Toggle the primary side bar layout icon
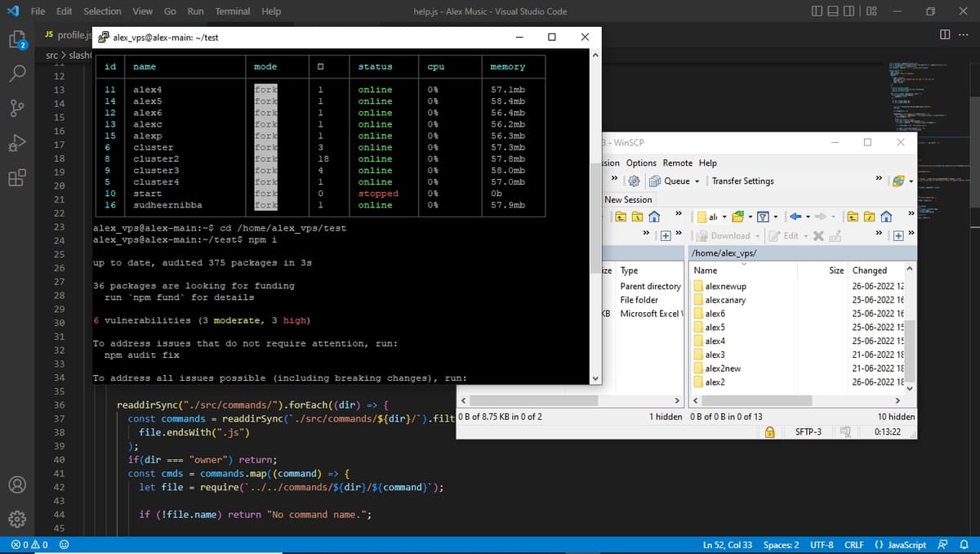980x554 pixels. (818, 11)
